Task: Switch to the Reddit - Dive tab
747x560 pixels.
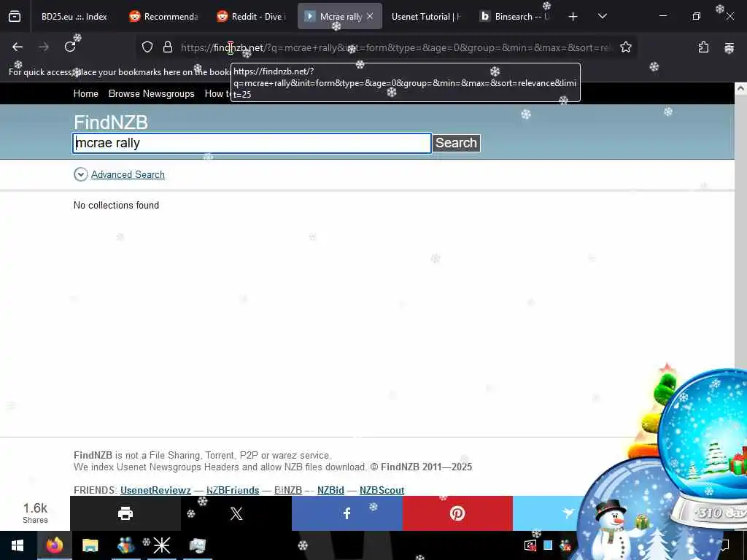Action: 251,17
